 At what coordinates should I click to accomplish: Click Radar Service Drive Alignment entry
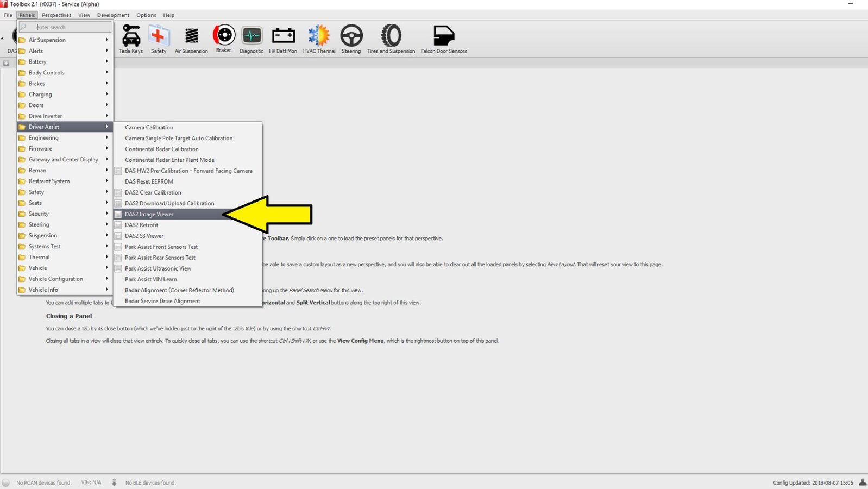tap(162, 301)
